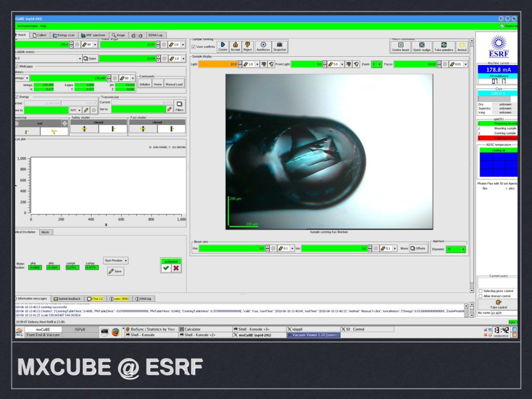Click the Offsets move button
The image size is (532, 399).
pyautogui.click(x=419, y=248)
